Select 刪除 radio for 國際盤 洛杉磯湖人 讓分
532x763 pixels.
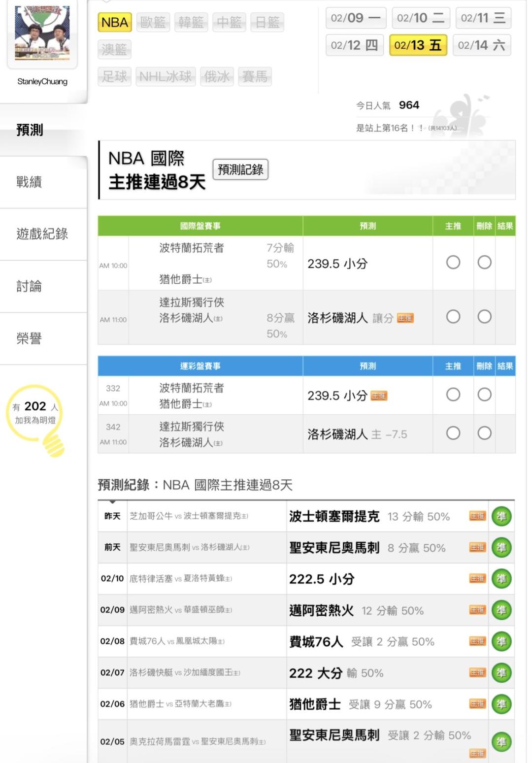485,317
